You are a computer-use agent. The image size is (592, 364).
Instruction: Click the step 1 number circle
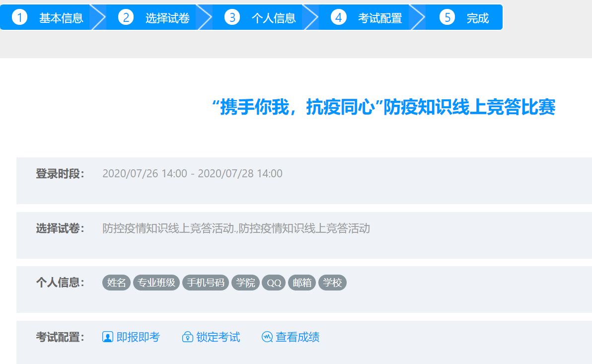pyautogui.click(x=19, y=17)
